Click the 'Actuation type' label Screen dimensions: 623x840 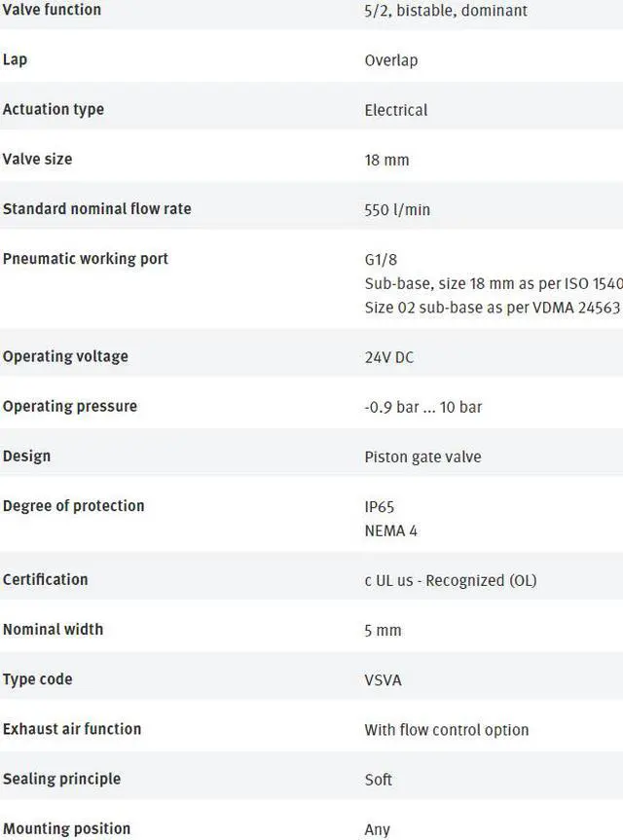(54, 110)
